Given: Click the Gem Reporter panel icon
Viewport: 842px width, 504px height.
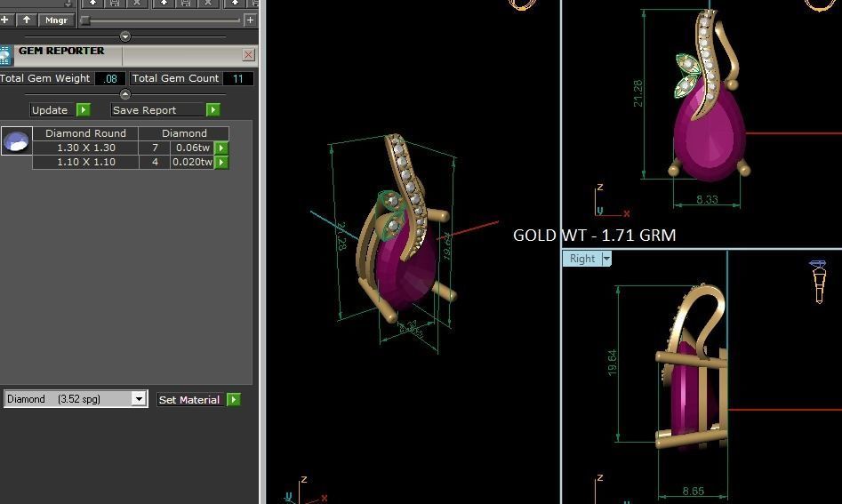Looking at the screenshot, I should [6, 56].
